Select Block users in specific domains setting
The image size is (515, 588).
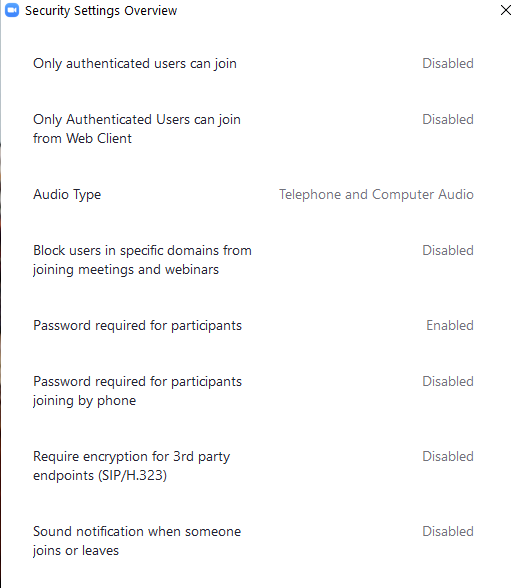click(x=142, y=260)
